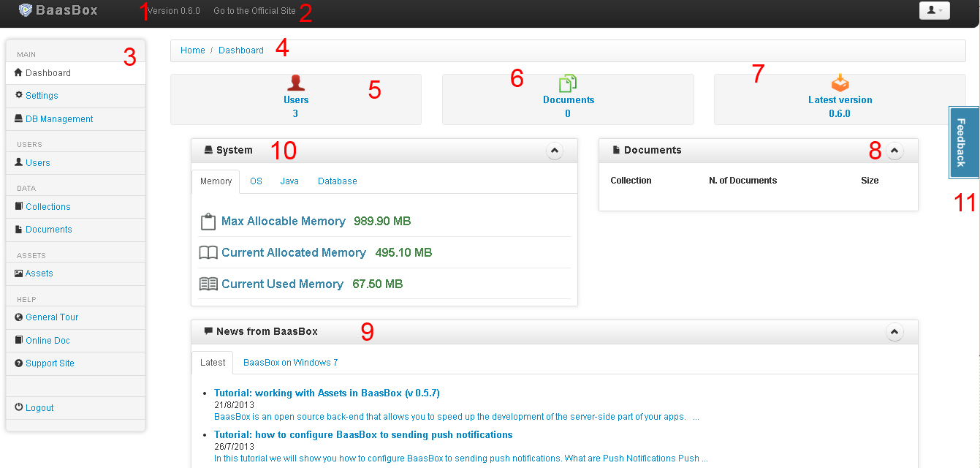Click the orange Latest version icon
The height and width of the screenshot is (468, 980).
(840, 83)
